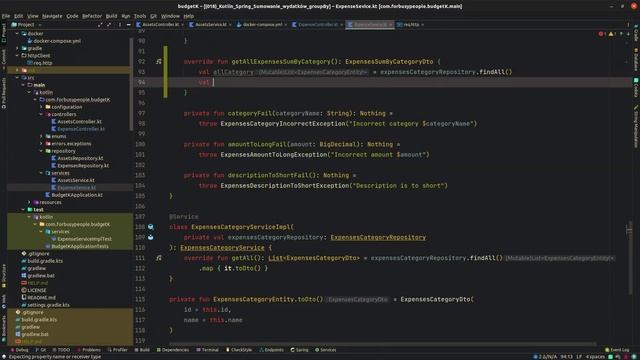Open the Problems tool window
The width and height of the screenshot is (640, 360).
click(89, 350)
